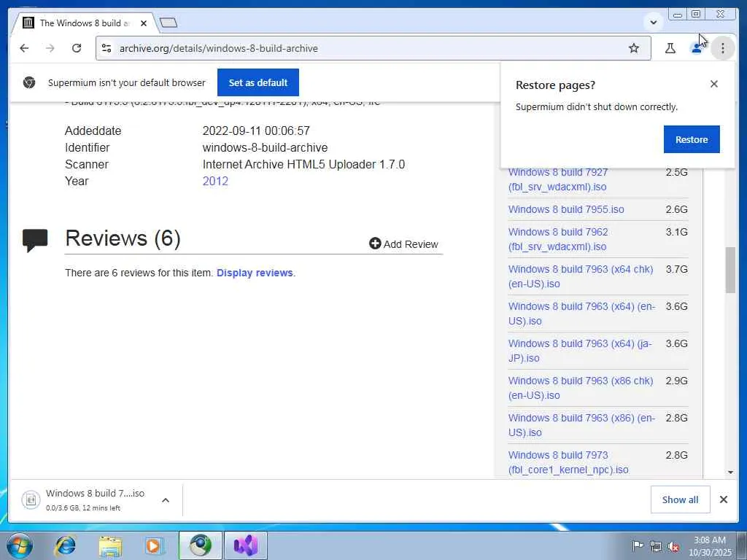The width and height of the screenshot is (747, 560).
Task: Click the address bar URL field
Action: 371,48
